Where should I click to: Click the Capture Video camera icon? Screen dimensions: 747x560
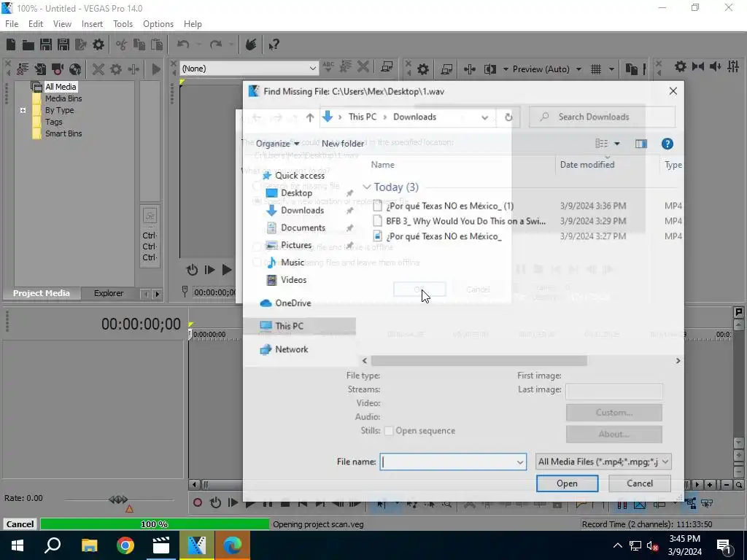58,69
